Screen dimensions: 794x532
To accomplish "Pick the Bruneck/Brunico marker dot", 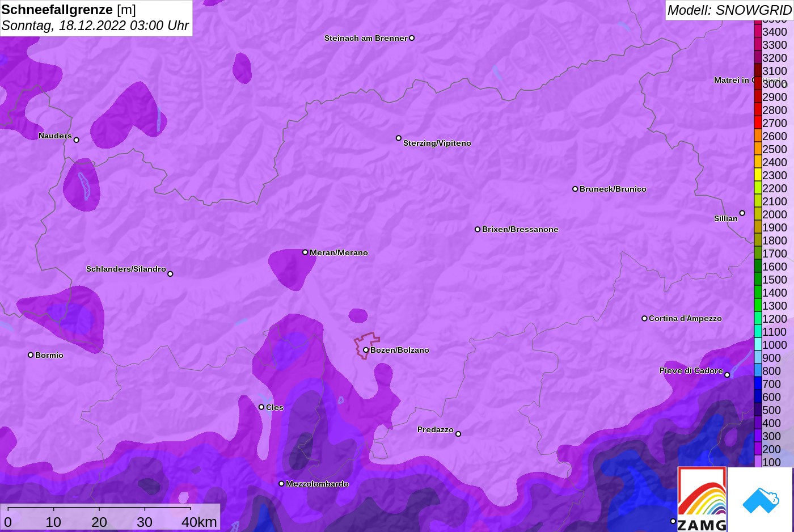I will [575, 189].
